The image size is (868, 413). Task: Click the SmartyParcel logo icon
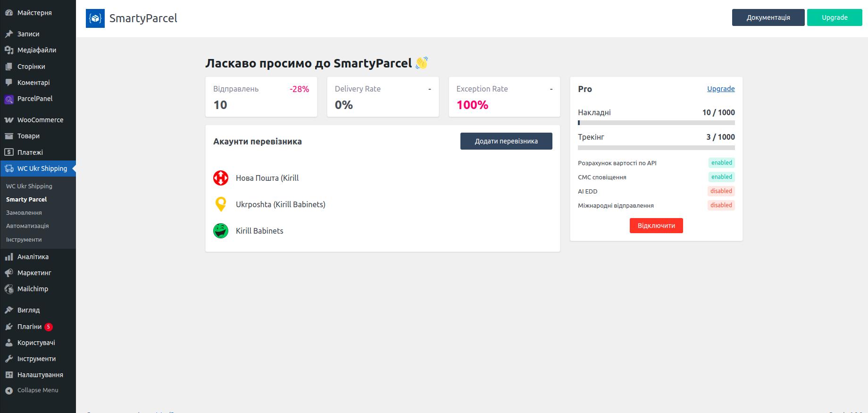(95, 18)
